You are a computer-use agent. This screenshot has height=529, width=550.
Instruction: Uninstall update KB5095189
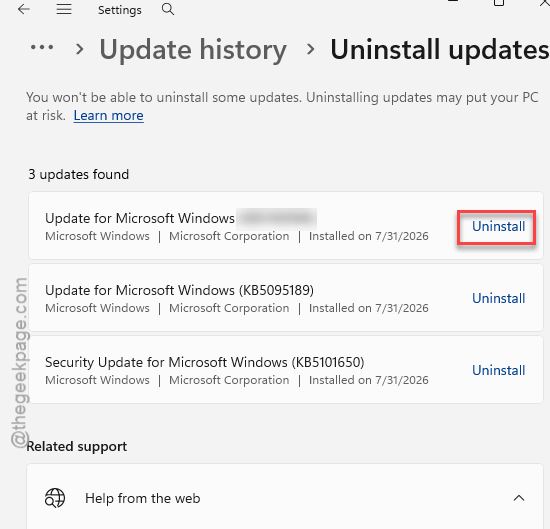498,298
